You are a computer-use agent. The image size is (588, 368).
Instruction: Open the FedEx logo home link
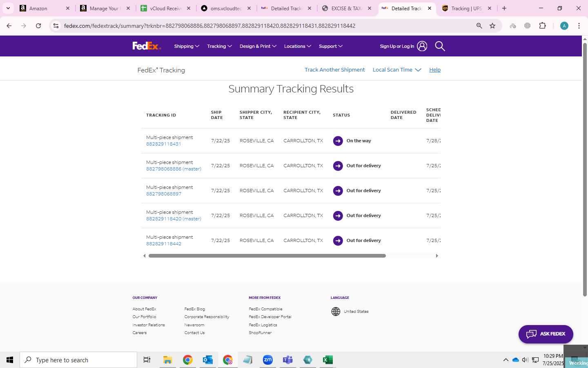tap(147, 46)
